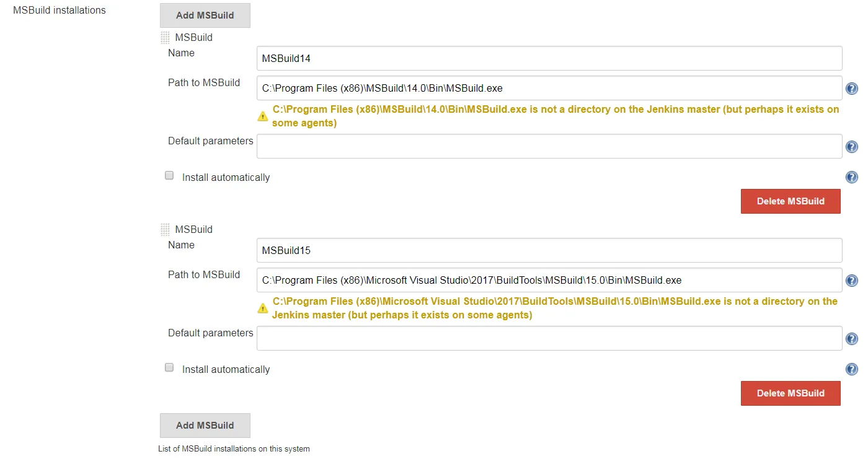
Task: Focus the Name field containing MSBuild15
Action: point(549,250)
